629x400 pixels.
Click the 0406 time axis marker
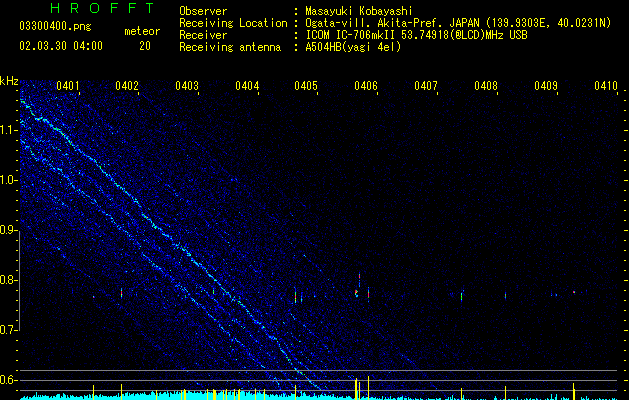coord(366,86)
